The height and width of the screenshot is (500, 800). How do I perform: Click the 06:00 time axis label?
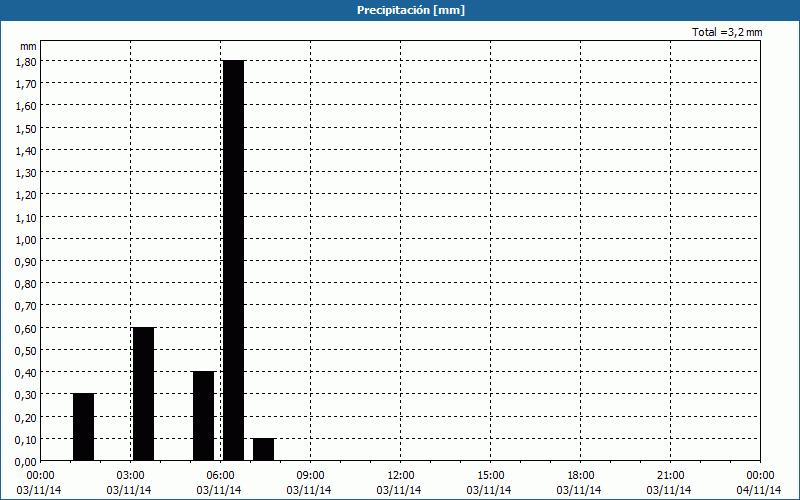click(x=220, y=476)
